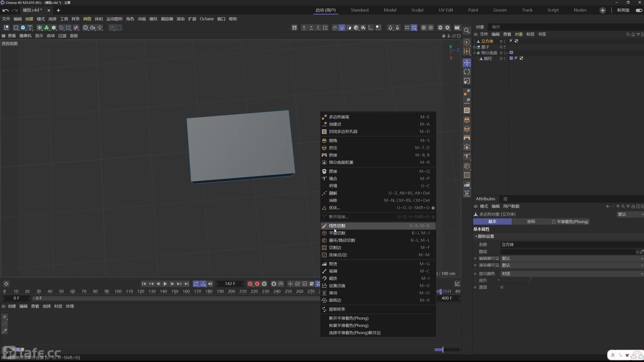Toggle the 新界面 new interface switch
The width and height of the screenshot is (644, 362).
pos(639,10)
